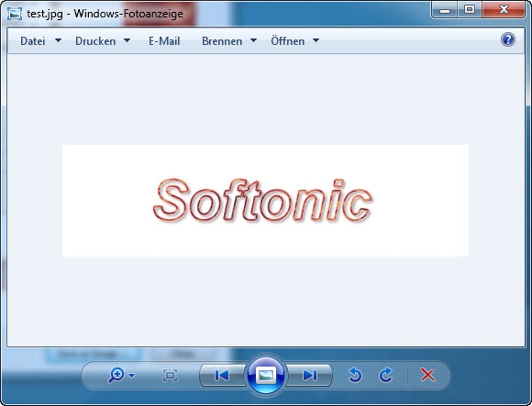The image size is (532, 406).
Task: Expand the zoom dropdown arrow
Action: coord(132,375)
